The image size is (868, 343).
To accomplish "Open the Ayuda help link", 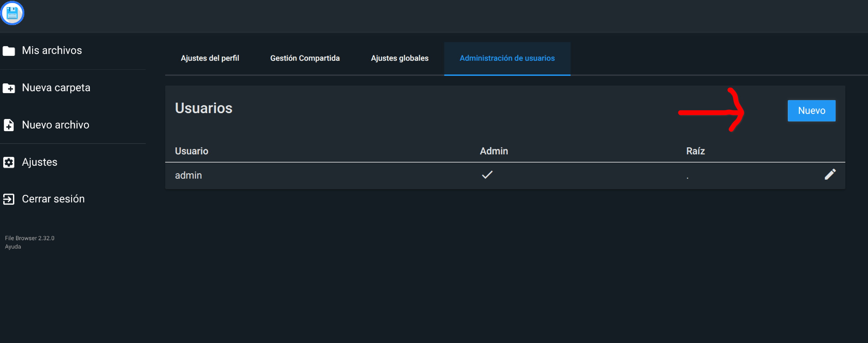I will coord(13,247).
